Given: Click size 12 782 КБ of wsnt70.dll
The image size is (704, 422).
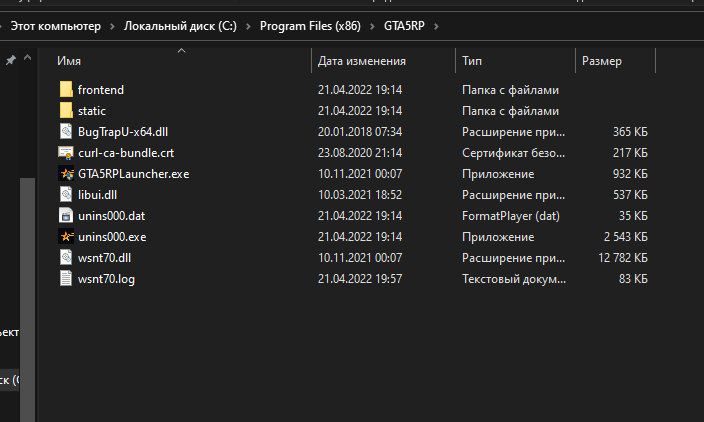Looking at the screenshot, I should [623, 258].
